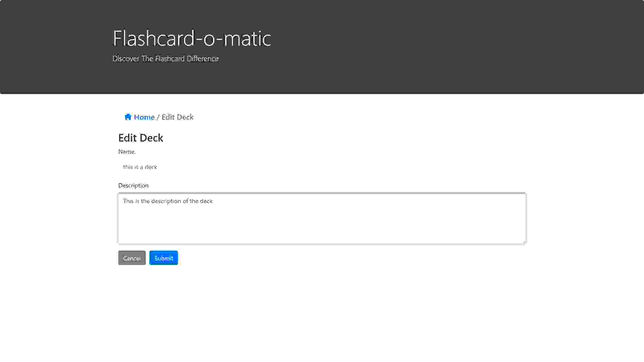The width and height of the screenshot is (644, 362).
Task: Select the Name input field
Action: click(322, 167)
